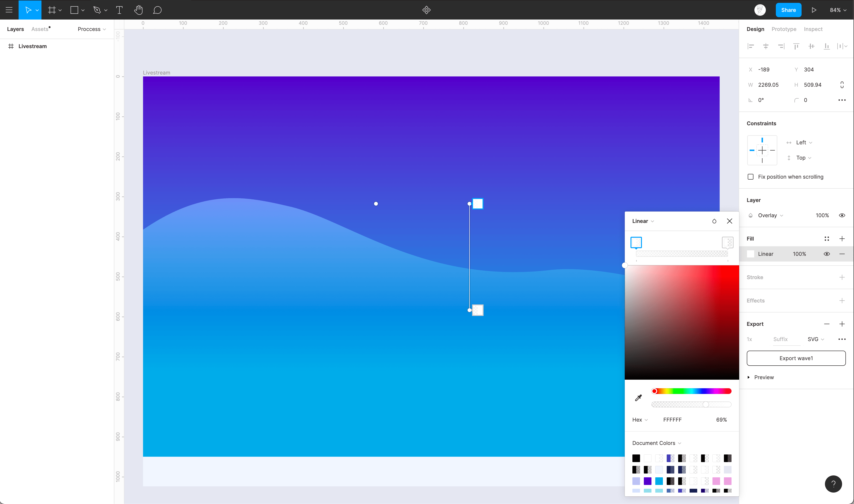
Task: Click the blue Share button
Action: [788, 10]
